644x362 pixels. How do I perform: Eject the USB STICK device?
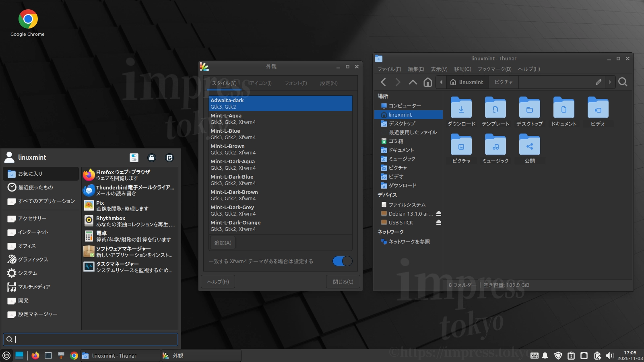coord(439,222)
